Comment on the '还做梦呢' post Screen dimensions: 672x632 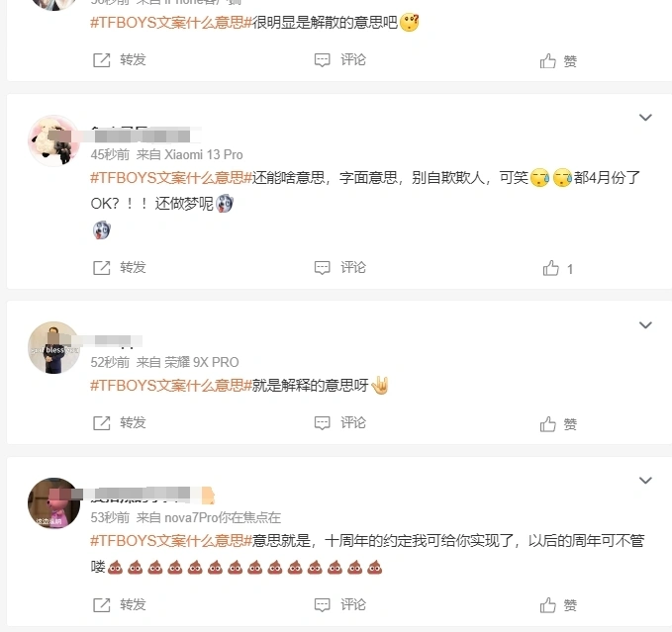pos(340,268)
